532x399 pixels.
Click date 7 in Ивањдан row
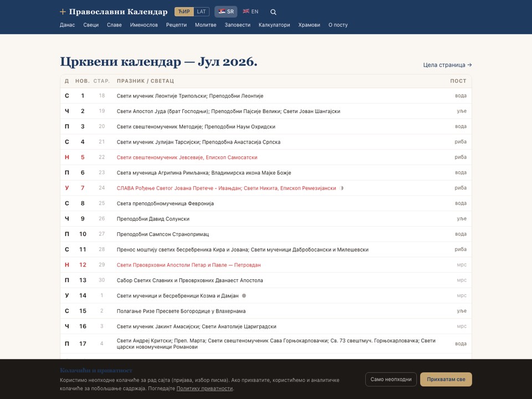point(83,188)
